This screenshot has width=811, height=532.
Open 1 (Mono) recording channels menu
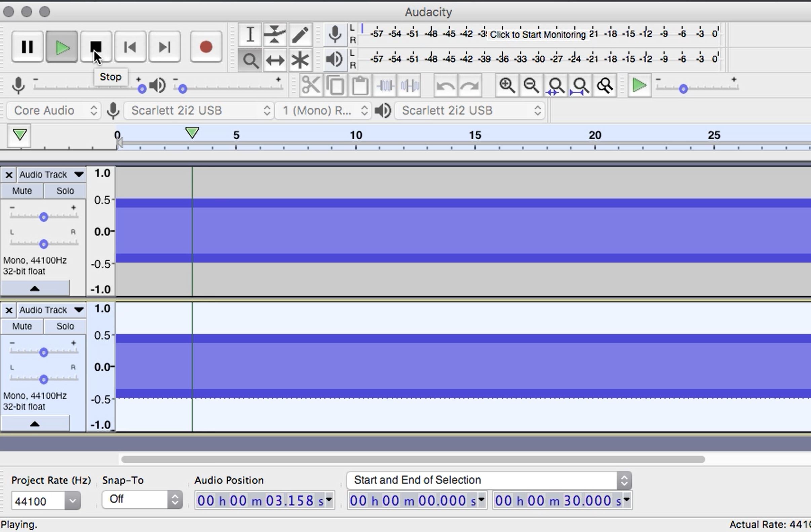click(323, 110)
